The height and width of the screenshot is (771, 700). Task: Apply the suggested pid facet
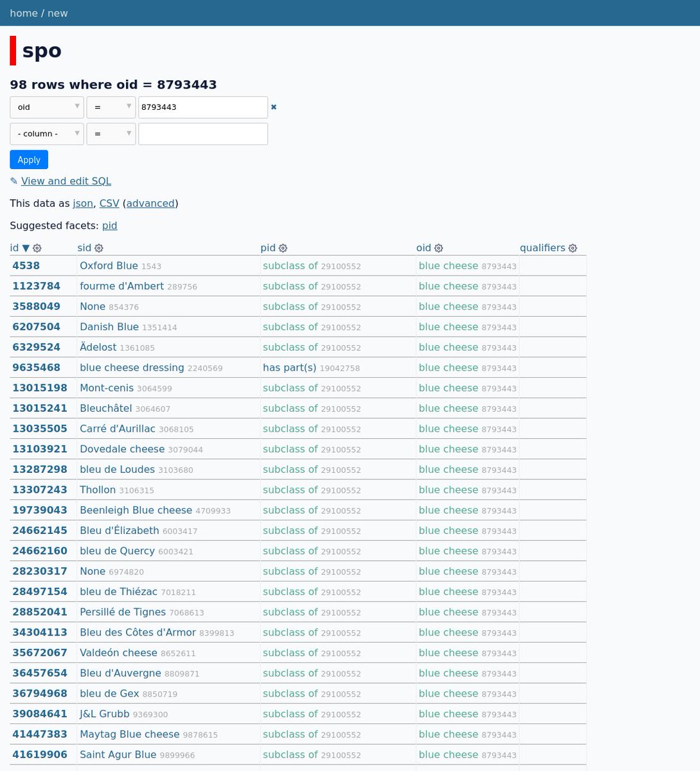tap(109, 226)
